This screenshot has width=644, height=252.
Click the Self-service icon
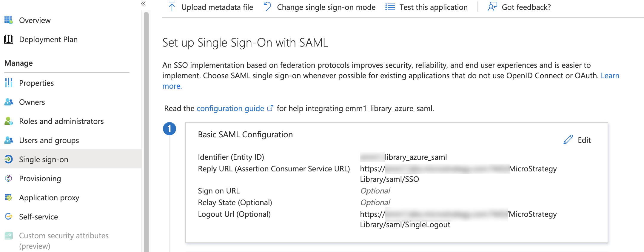(x=9, y=216)
